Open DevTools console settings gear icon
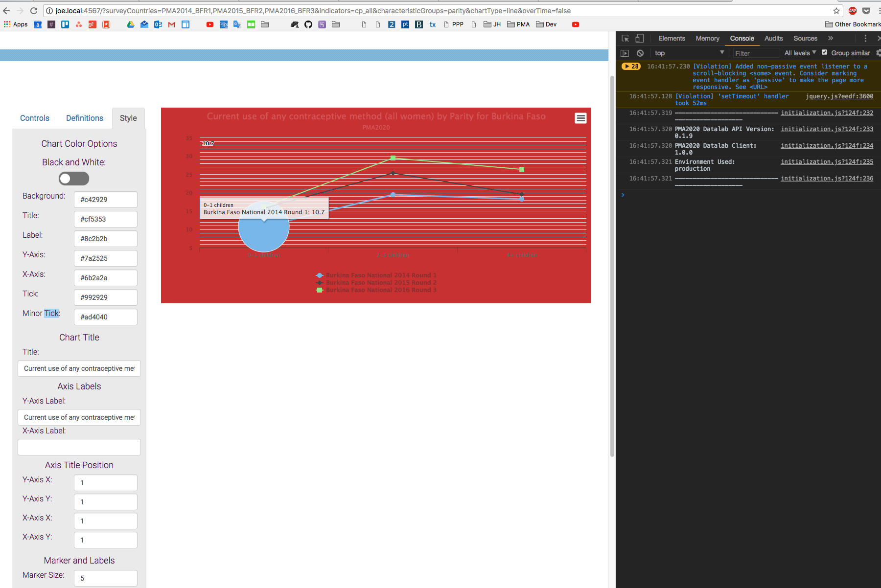The image size is (881, 588). (878, 53)
